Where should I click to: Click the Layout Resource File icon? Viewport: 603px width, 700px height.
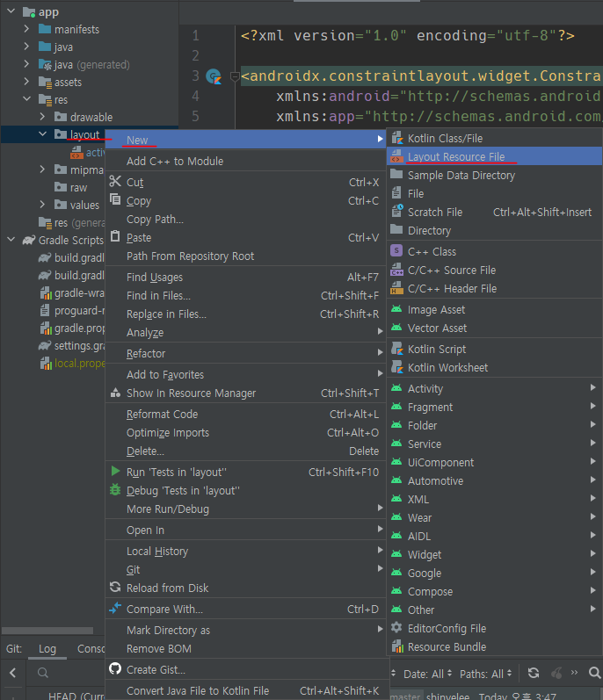[x=396, y=156]
